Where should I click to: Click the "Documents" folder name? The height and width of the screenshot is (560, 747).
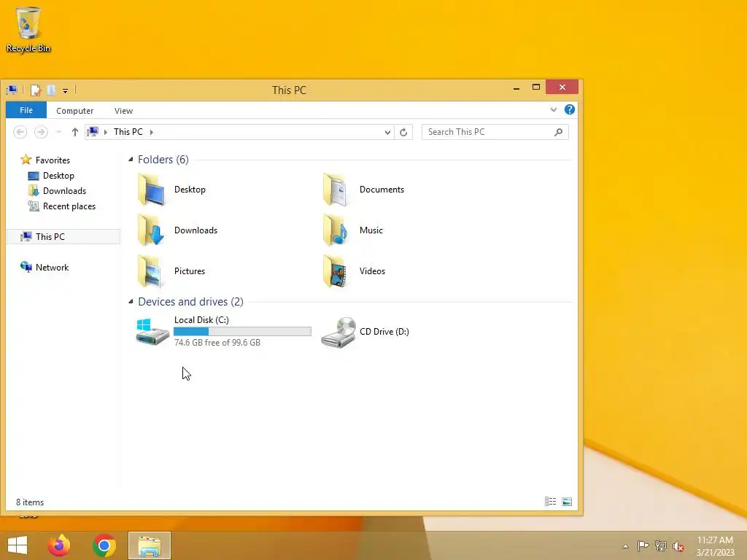click(x=382, y=190)
